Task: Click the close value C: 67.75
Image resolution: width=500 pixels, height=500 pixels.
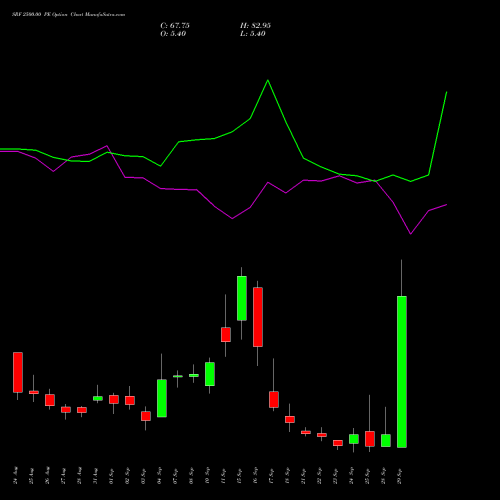Action: pyautogui.click(x=175, y=26)
